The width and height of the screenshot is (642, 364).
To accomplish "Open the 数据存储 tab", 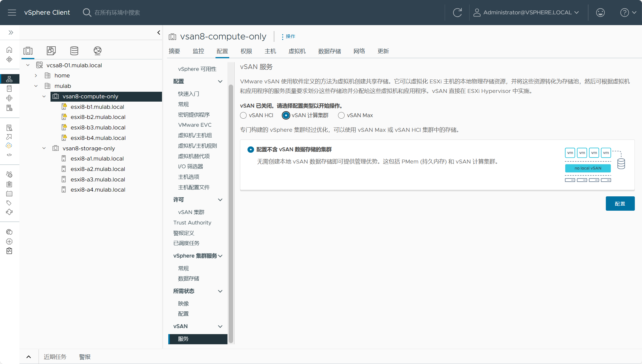I will tap(329, 51).
